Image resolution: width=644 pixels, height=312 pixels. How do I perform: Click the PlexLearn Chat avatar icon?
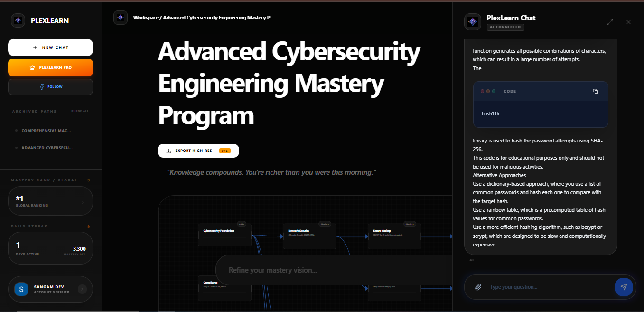pos(473,22)
